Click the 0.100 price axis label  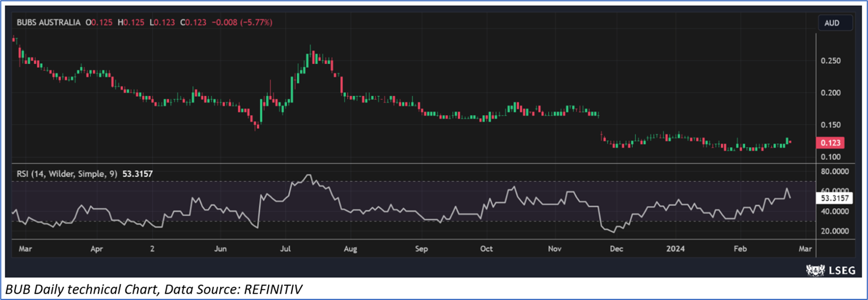pos(832,157)
